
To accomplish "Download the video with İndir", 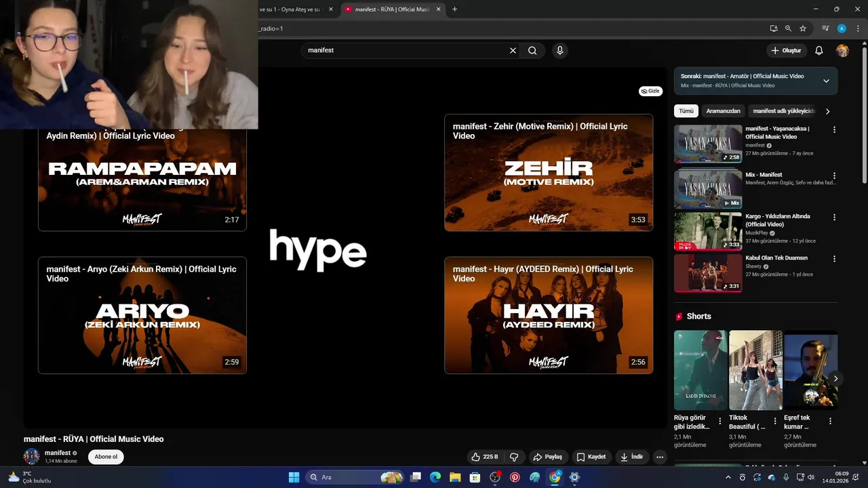I will pyautogui.click(x=631, y=457).
